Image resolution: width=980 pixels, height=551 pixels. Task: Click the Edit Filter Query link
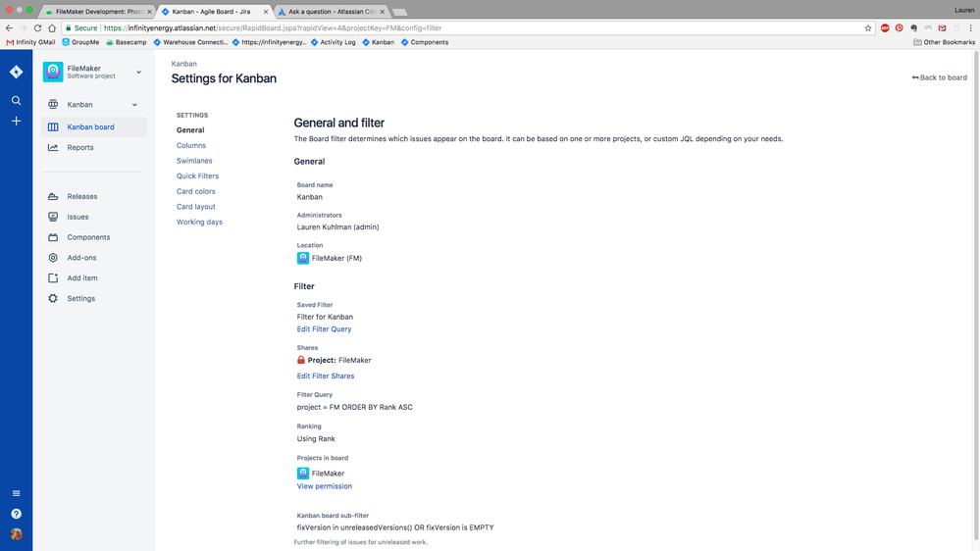click(x=324, y=329)
